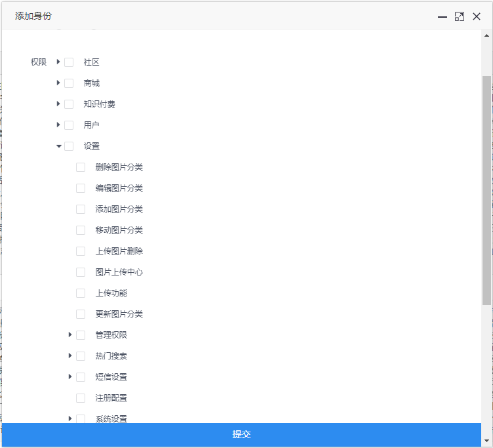Click the vertical scrollbar thumb
The height and width of the screenshot is (448, 493).
[486, 190]
